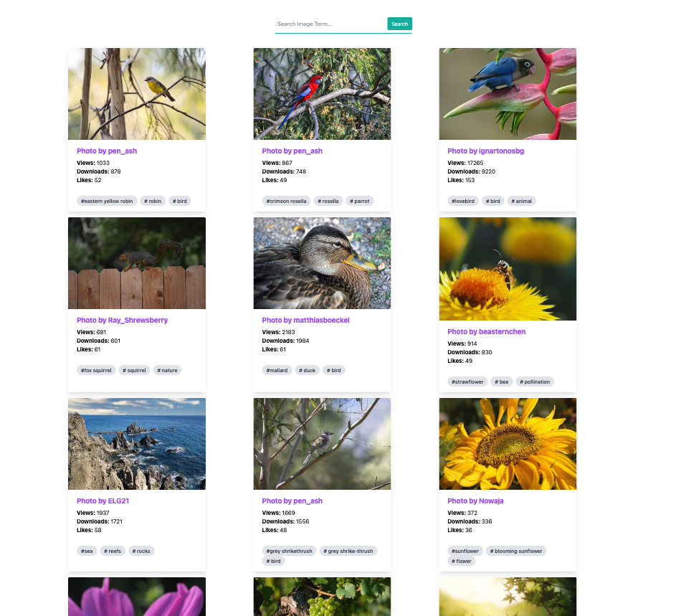Viewport: 686px width, 616px height.
Task: Click the Search Image Term input field
Action: (330, 24)
